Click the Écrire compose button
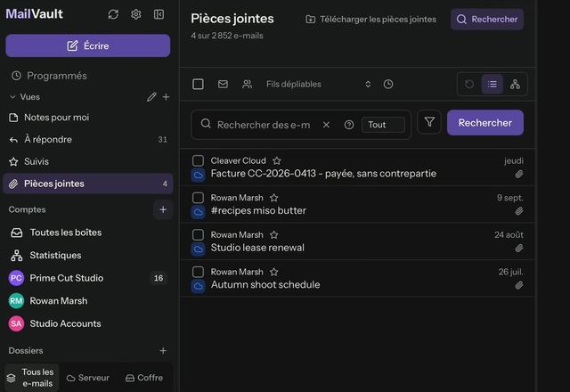This screenshot has width=570, height=392. coord(87,45)
